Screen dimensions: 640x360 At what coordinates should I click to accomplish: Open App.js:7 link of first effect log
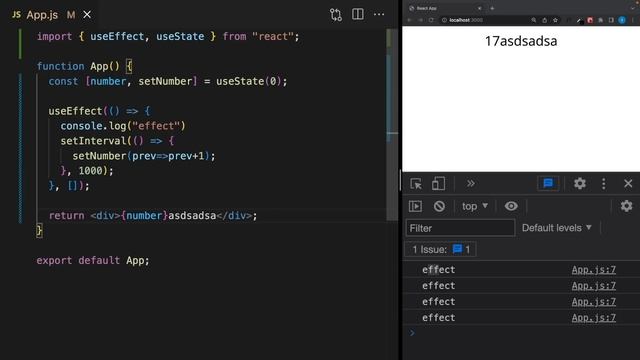[593, 270]
